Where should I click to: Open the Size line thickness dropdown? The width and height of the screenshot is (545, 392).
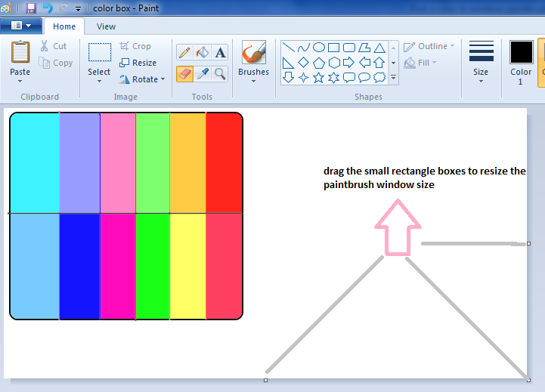[x=481, y=62]
